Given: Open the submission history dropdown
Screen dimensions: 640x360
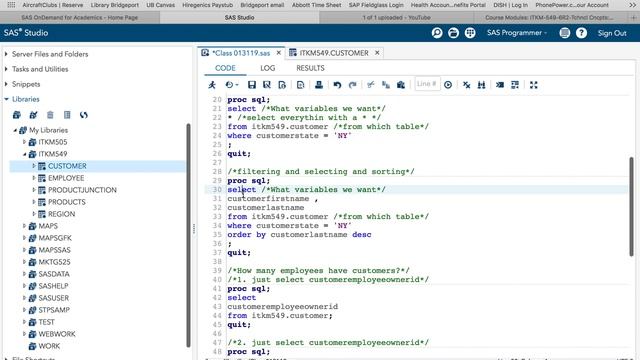Looking at the screenshot, I should pos(232,85).
